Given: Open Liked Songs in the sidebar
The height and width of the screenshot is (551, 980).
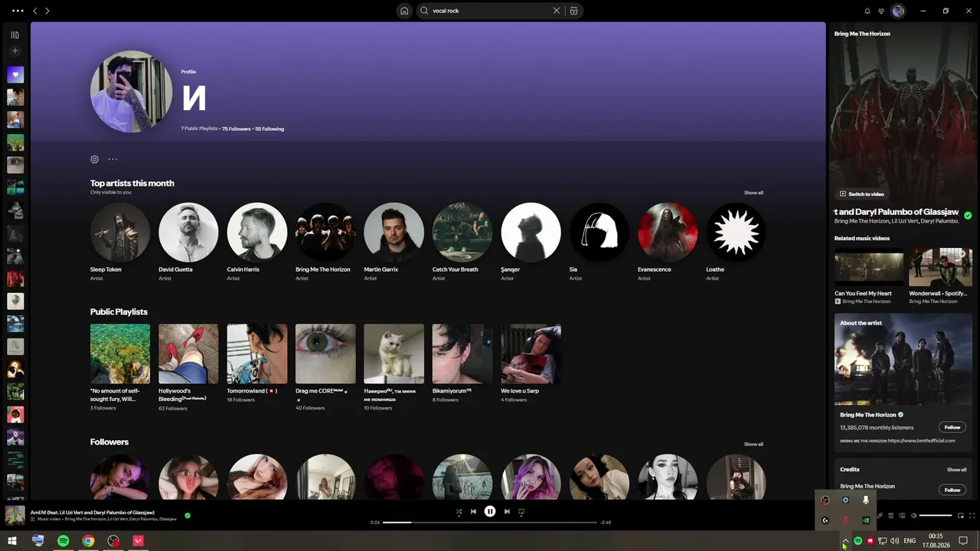Looking at the screenshot, I should [15, 75].
